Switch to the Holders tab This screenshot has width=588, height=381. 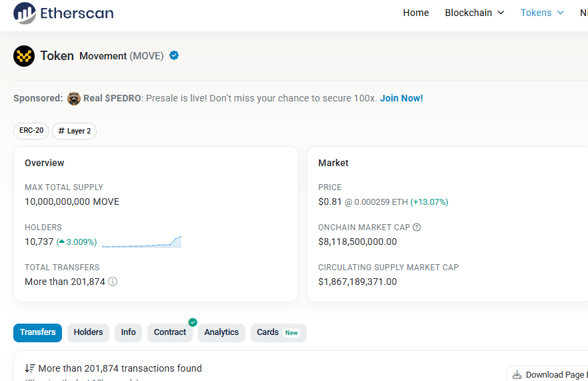[x=88, y=332]
